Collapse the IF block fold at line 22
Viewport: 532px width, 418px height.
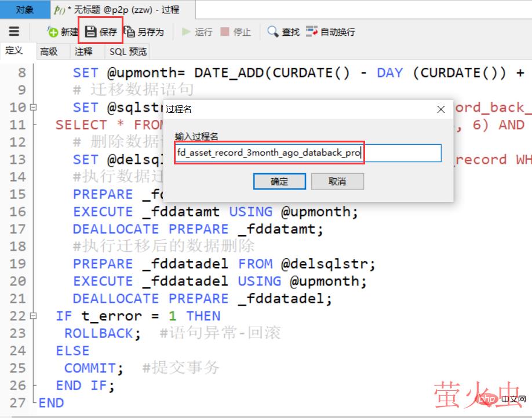click(33, 316)
